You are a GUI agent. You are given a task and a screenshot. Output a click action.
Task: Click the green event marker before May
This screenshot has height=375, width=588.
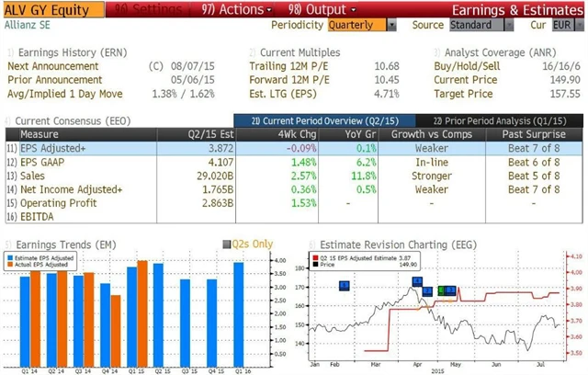(x=441, y=290)
